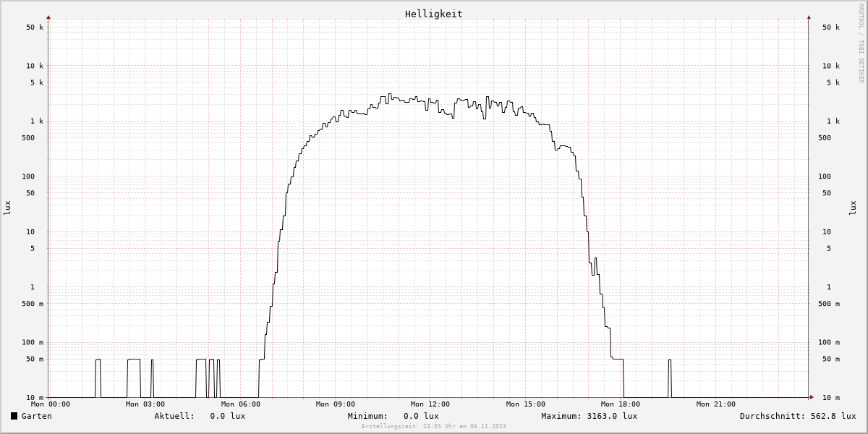Viewport: 868px width, 434px height.
Task: Click "1 k" on the right y-axis
Action: pyautogui.click(x=833, y=122)
